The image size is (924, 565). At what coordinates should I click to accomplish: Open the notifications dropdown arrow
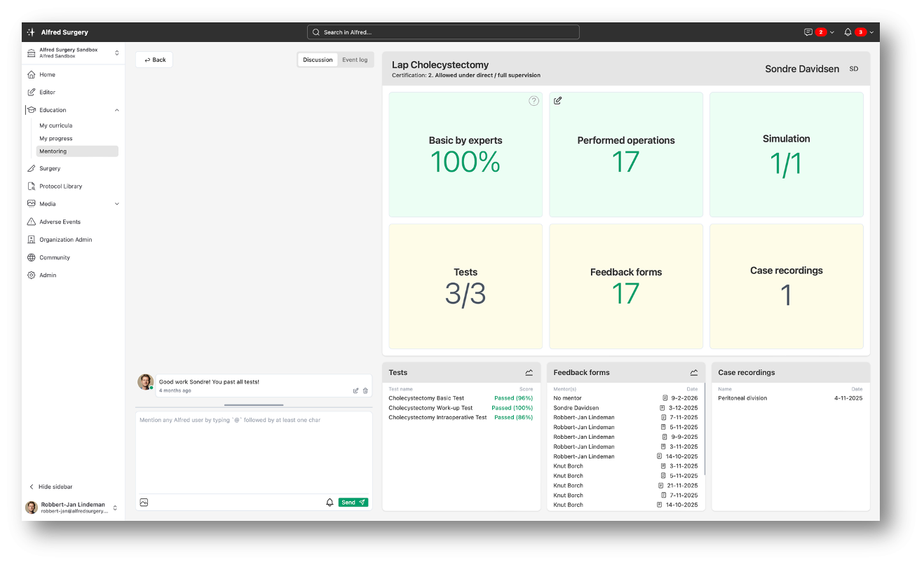tap(871, 32)
